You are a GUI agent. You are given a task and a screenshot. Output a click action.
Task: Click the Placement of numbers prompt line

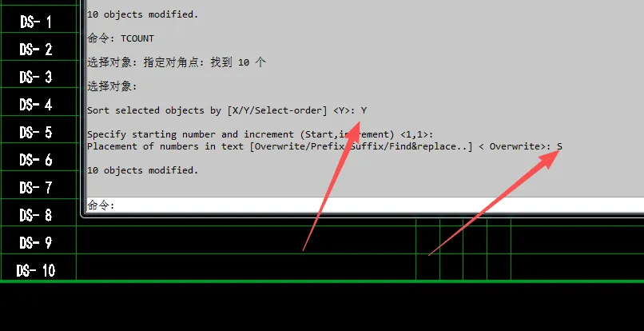pyautogui.click(x=325, y=146)
